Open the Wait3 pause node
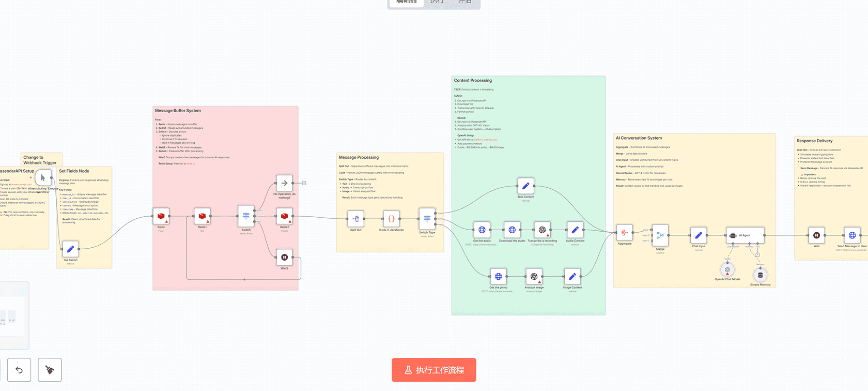The height and width of the screenshot is (391, 868). pyautogui.click(x=284, y=257)
